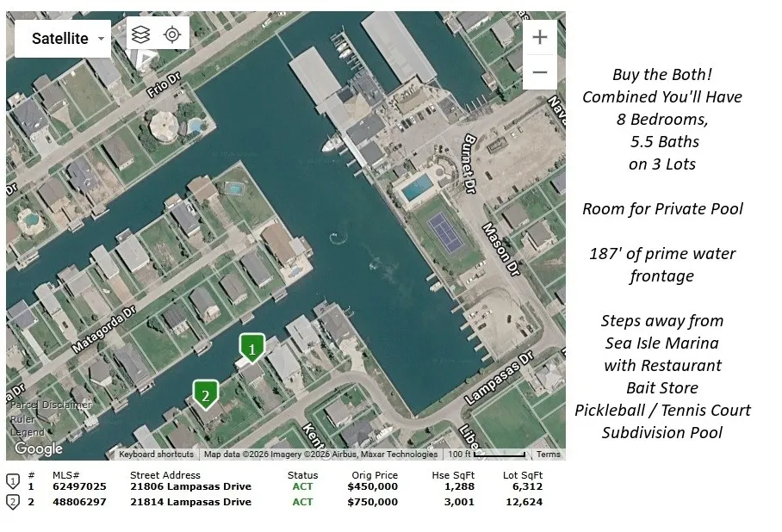Viewport: 782px width, 532px height.
Task: Toggle the Ruler tool
Action: [23, 419]
